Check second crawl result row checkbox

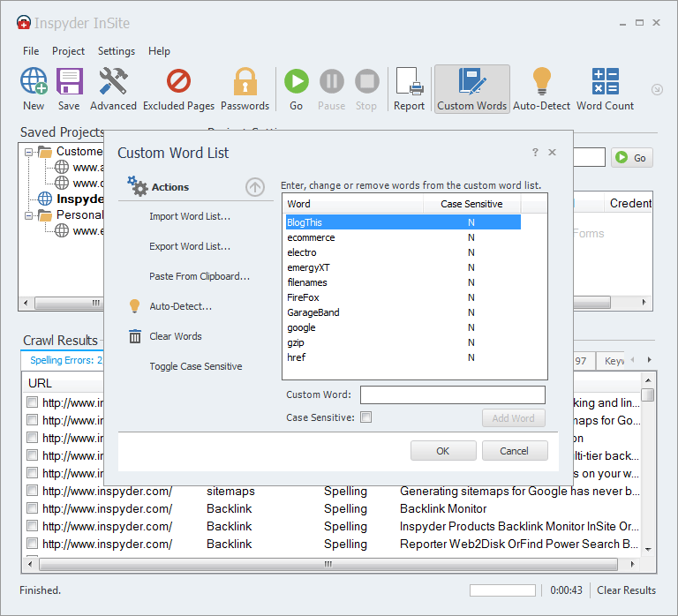pos(32,420)
